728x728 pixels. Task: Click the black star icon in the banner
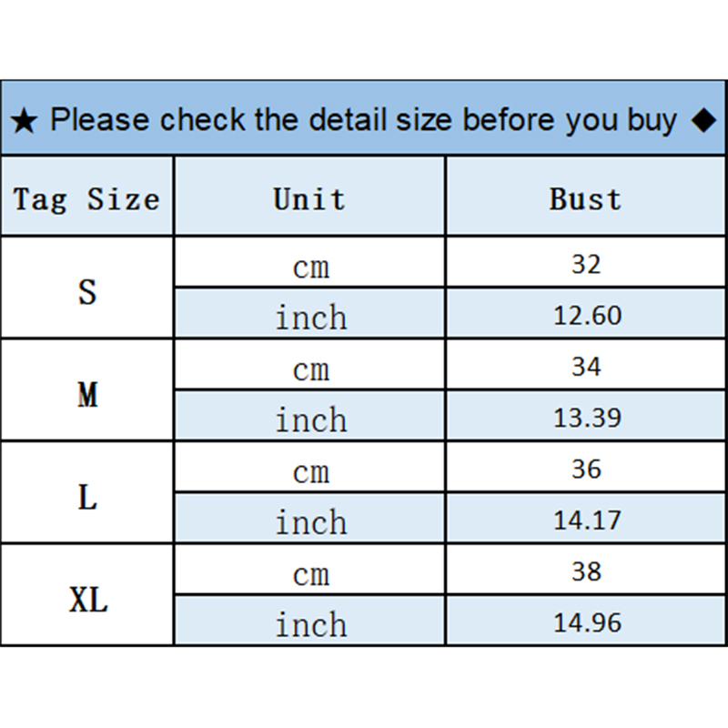[25, 121]
